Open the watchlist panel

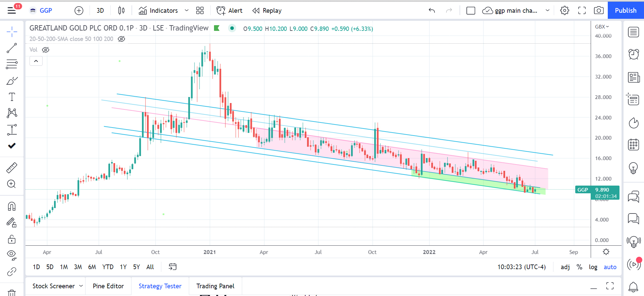[633, 32]
